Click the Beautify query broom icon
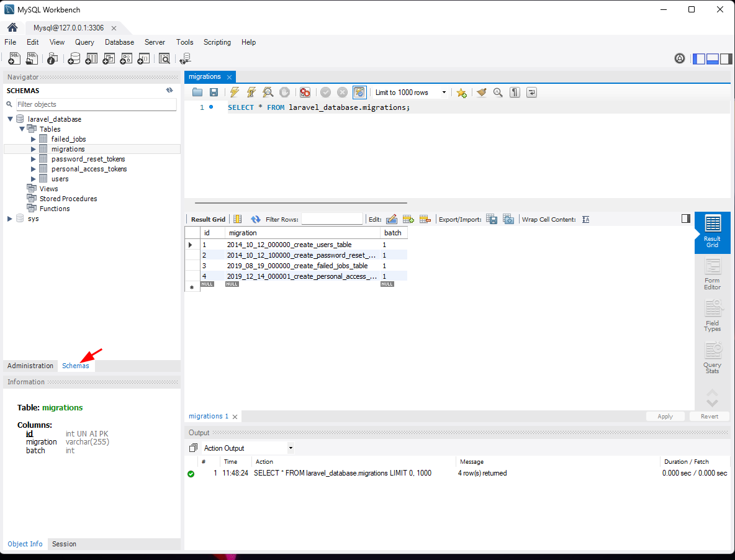 [x=481, y=93]
